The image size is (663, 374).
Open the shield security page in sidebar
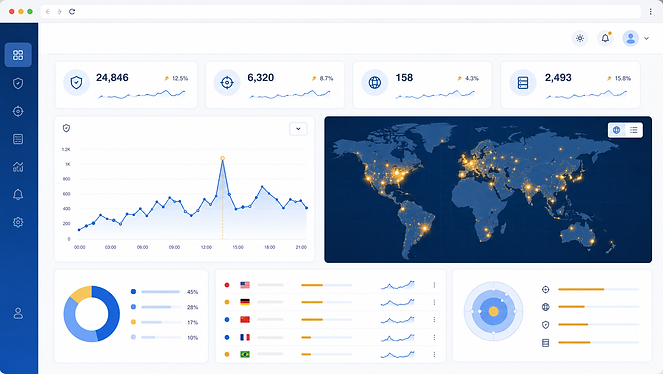pyautogui.click(x=18, y=83)
